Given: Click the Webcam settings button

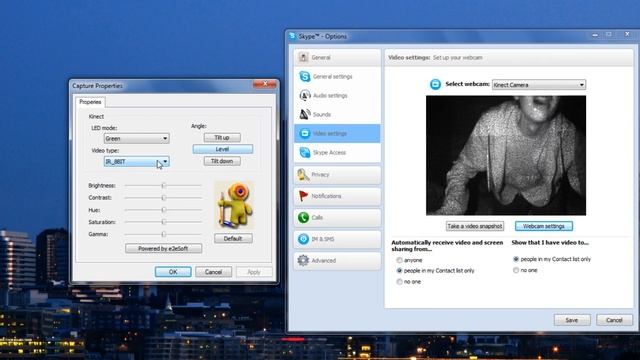Looking at the screenshot, I should click(544, 226).
